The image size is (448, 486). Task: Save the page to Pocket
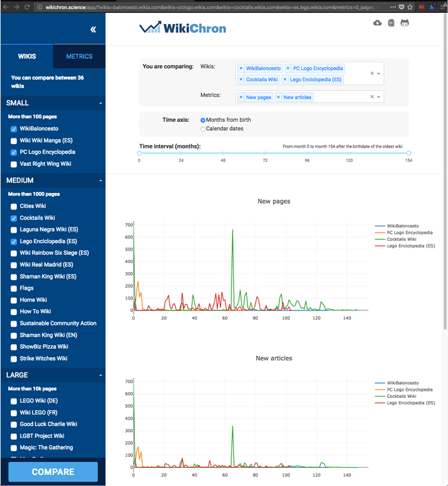tap(401, 7)
